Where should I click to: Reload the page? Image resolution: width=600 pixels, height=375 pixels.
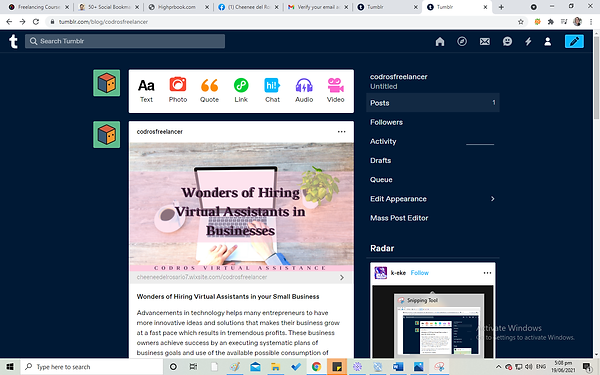[x=36, y=22]
